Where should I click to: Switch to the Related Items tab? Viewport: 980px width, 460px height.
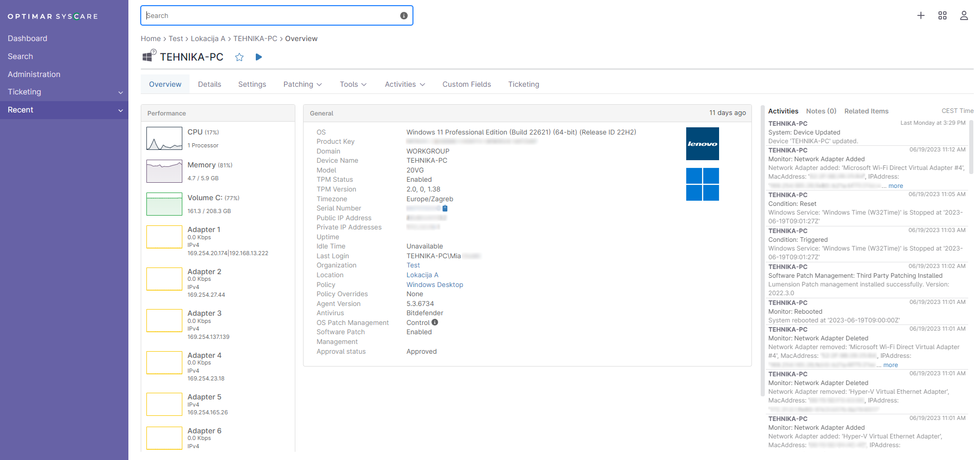pyautogui.click(x=866, y=111)
